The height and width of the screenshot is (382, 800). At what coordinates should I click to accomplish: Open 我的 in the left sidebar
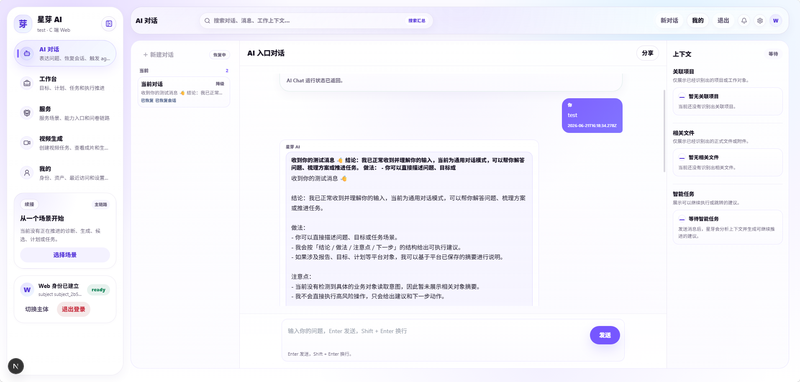tap(65, 173)
